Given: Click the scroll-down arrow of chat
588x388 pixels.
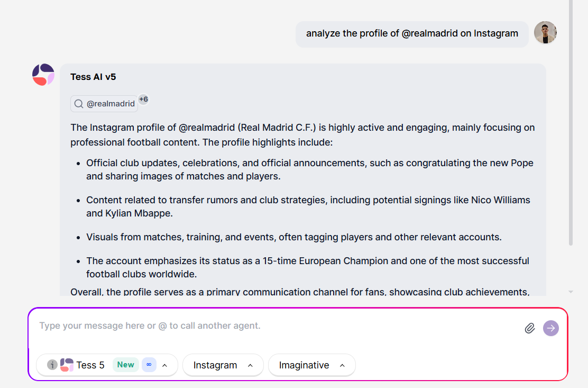Looking at the screenshot, I should (571, 292).
